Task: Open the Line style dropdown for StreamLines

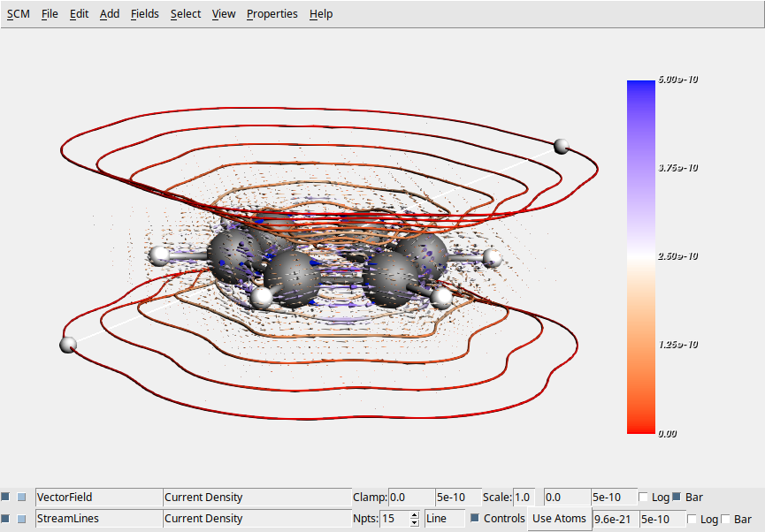Action: pyautogui.click(x=444, y=519)
